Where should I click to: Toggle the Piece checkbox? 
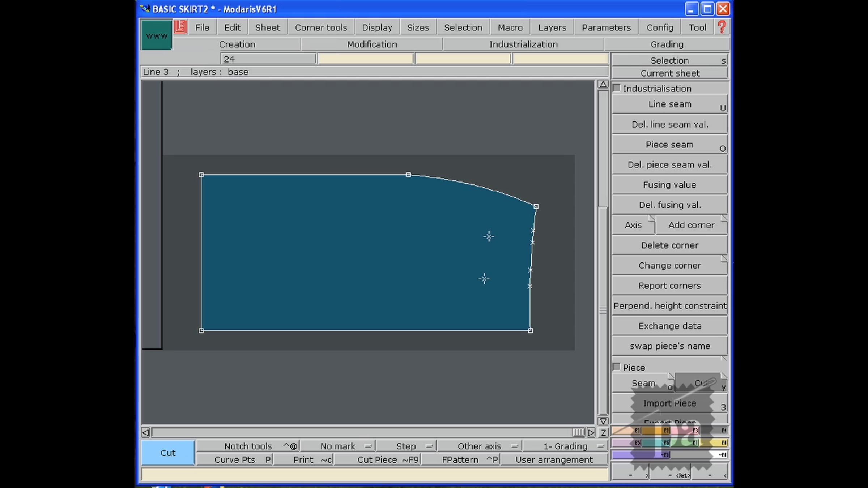617,367
